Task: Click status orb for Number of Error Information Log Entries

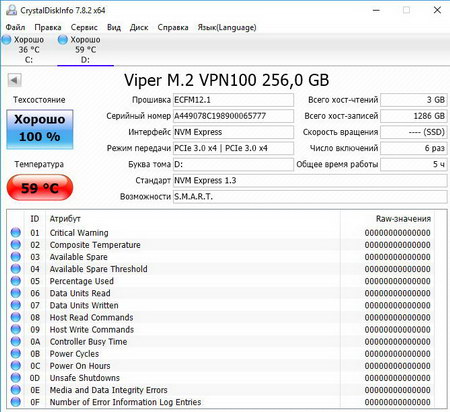Action: [16, 402]
